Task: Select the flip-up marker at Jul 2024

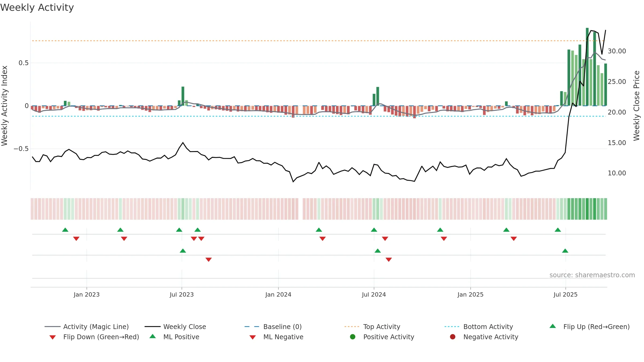Action: pyautogui.click(x=374, y=230)
